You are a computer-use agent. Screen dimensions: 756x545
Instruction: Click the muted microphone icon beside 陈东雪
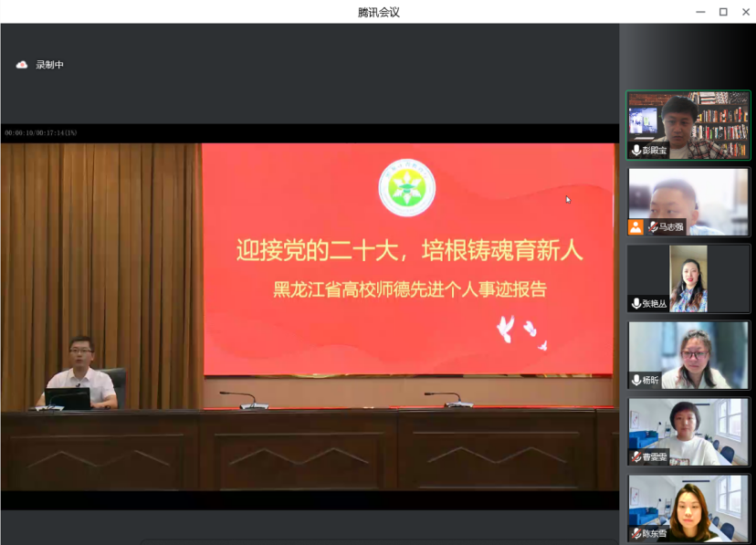point(636,533)
